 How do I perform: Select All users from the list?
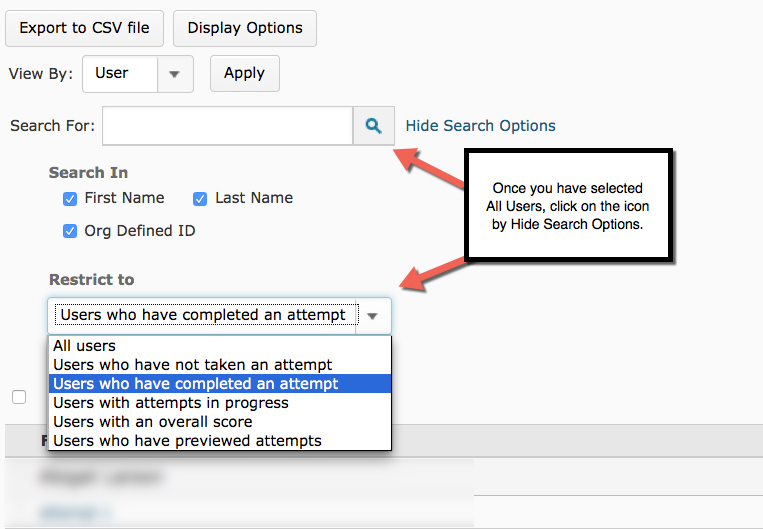click(85, 346)
